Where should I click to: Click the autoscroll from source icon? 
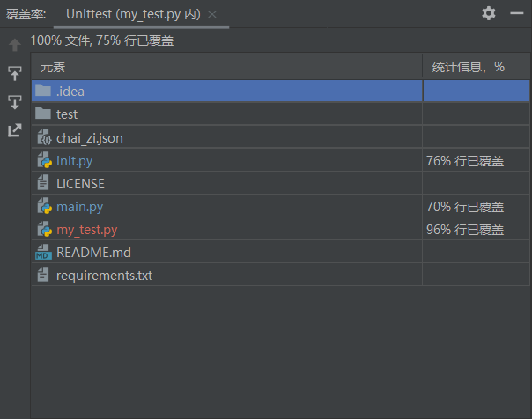point(14,102)
